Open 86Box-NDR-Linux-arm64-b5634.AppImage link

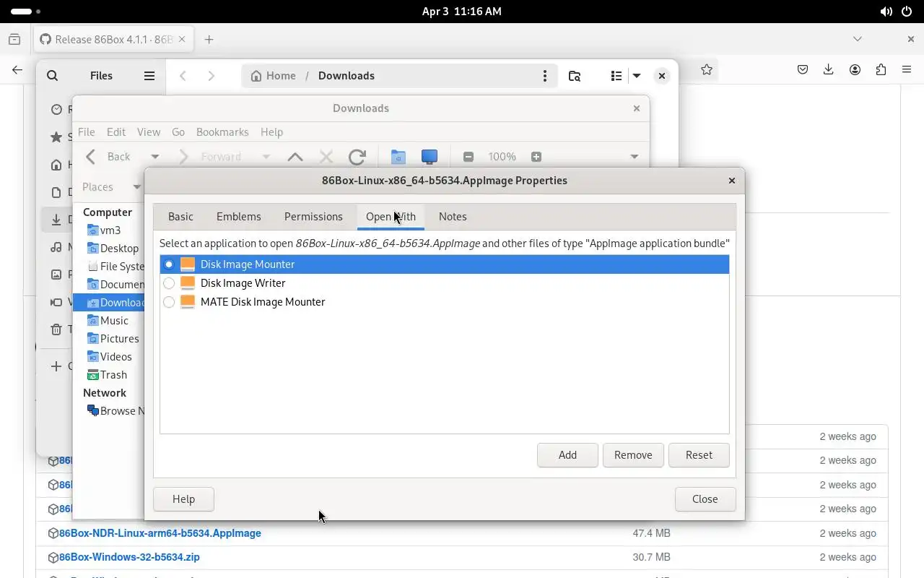click(x=160, y=533)
